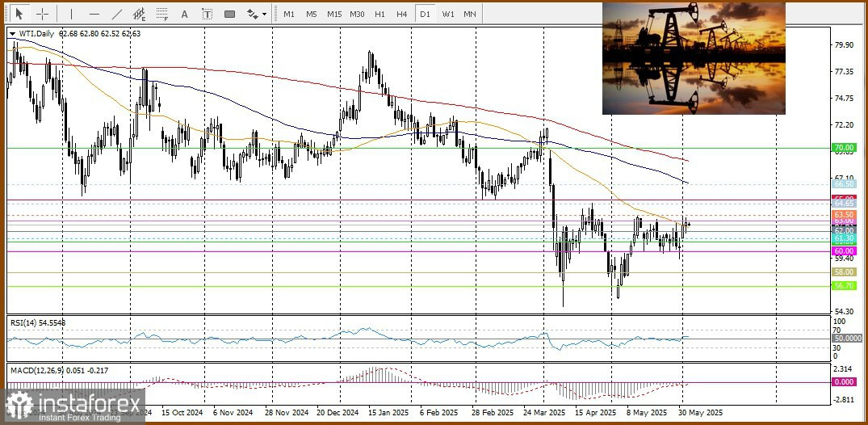The image size is (868, 425).
Task: Click the 15 Jan 2025 date label
Action: [x=390, y=413]
